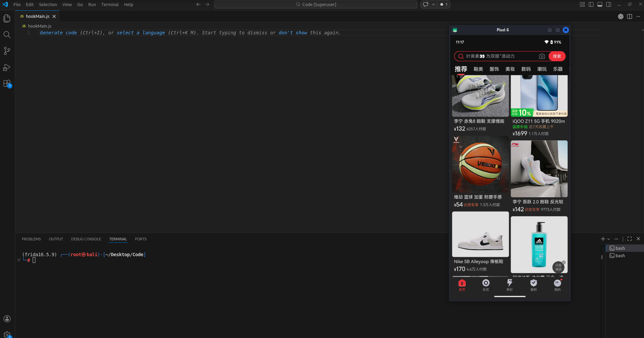Open the Accounts menu in the activity bar
The image size is (644, 338).
coord(7,319)
